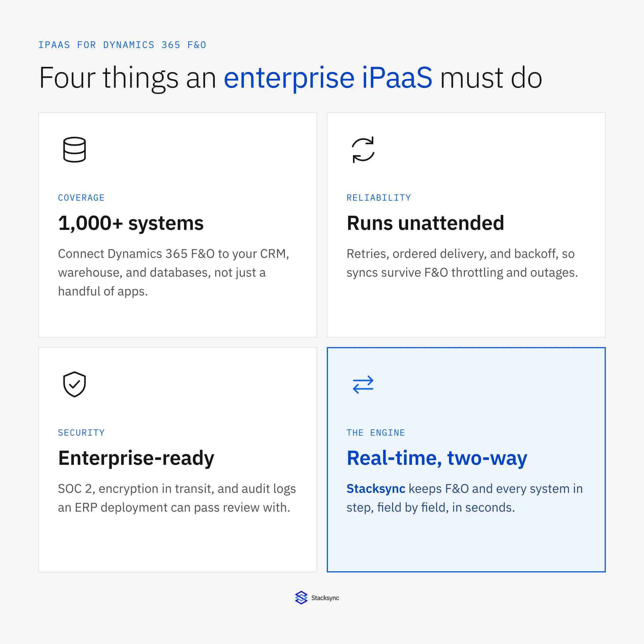
Task: Click the COVERAGE label
Action: (81, 198)
